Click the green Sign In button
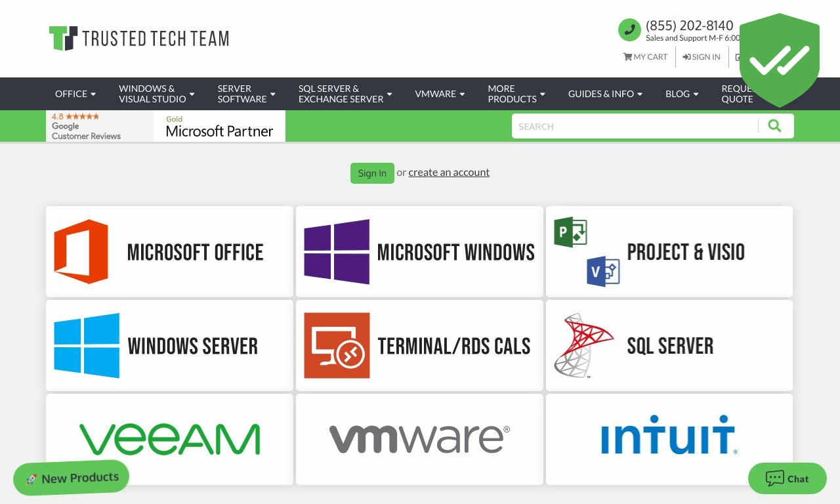Image resolution: width=840 pixels, height=504 pixels. [372, 173]
